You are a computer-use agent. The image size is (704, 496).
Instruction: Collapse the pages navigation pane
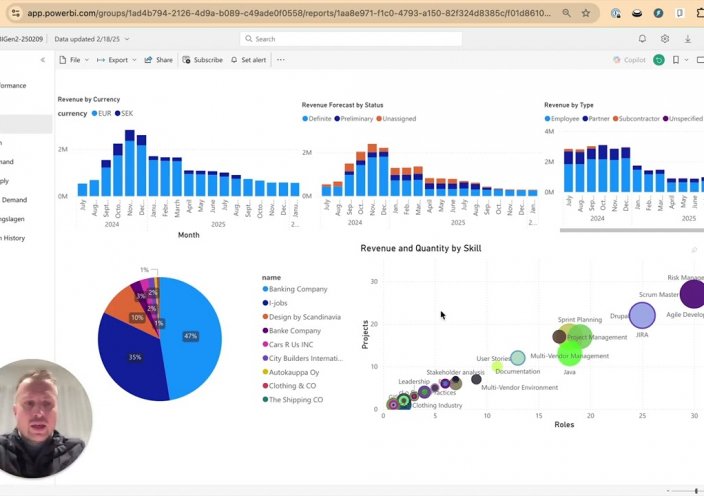pos(42,60)
